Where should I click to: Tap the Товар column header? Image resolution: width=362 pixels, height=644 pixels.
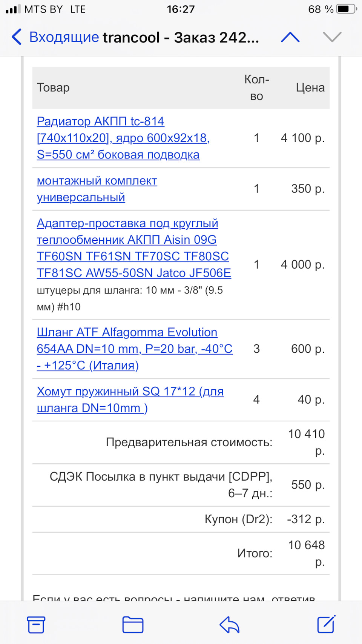pyautogui.click(x=53, y=88)
